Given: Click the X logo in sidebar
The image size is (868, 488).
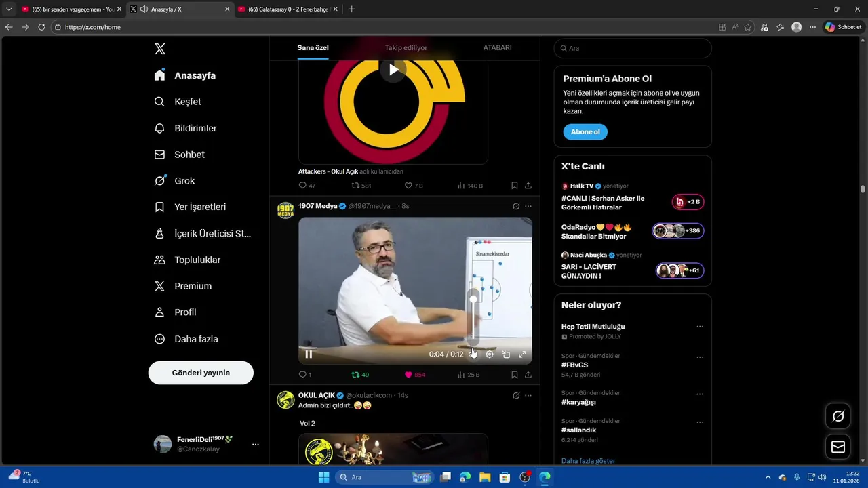Looking at the screenshot, I should pyautogui.click(x=160, y=49).
